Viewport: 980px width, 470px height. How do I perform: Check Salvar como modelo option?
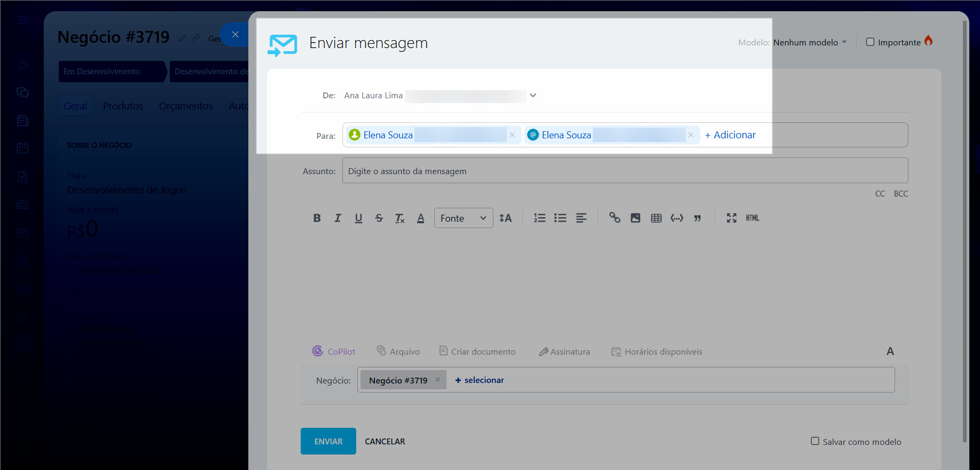pos(815,441)
